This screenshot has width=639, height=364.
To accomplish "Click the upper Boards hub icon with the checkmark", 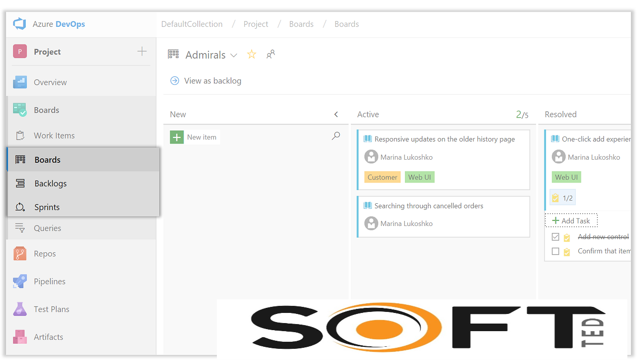I will click(x=20, y=110).
